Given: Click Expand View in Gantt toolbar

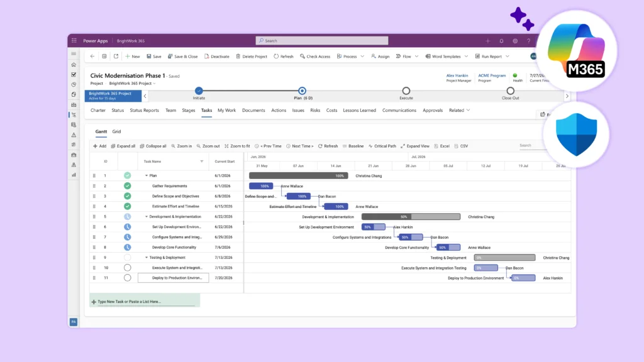Looking at the screenshot, I should tap(415, 146).
